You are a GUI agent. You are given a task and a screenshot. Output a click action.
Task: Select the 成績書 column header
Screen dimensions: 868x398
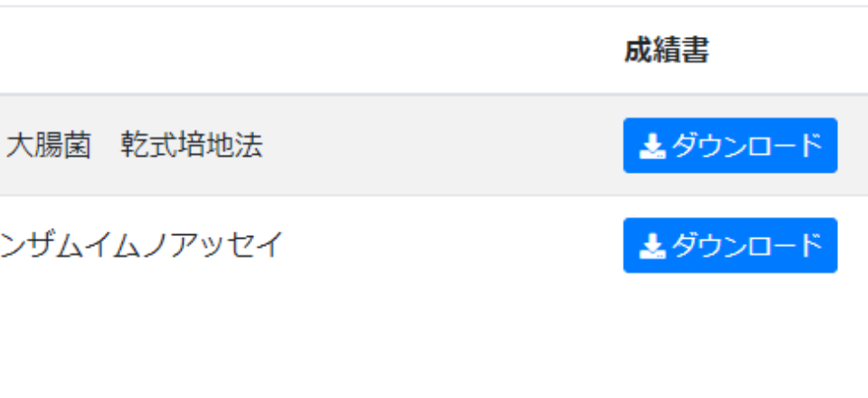coord(666,51)
